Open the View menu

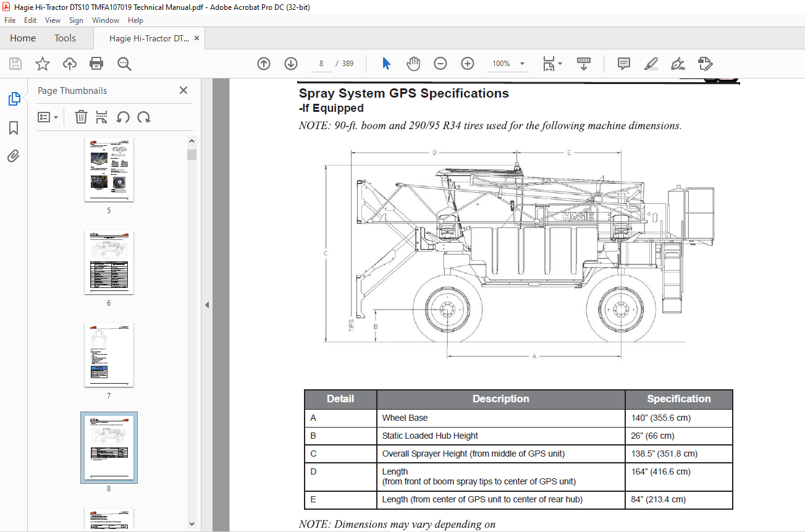[x=53, y=20]
